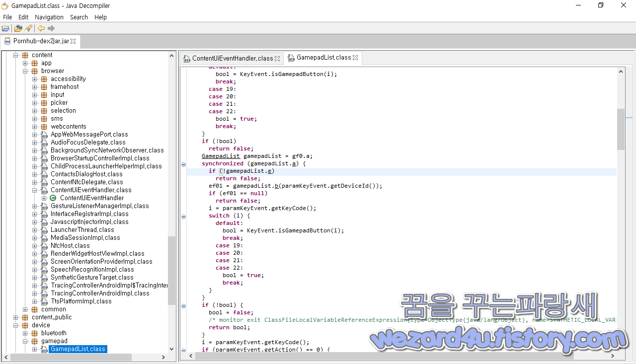Select BrowserStartupControllerImpl.class in tree
The height and width of the screenshot is (364, 636).
pos(100,158)
